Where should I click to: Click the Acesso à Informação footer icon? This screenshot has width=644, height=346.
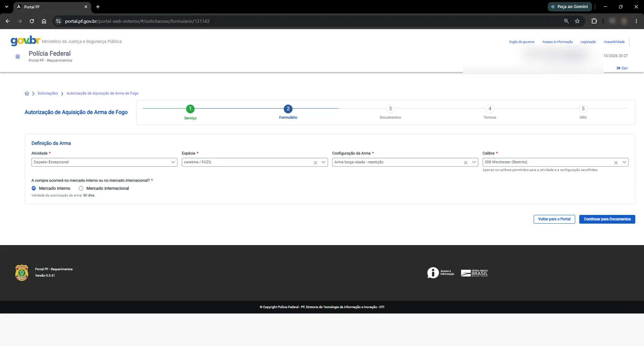441,273
